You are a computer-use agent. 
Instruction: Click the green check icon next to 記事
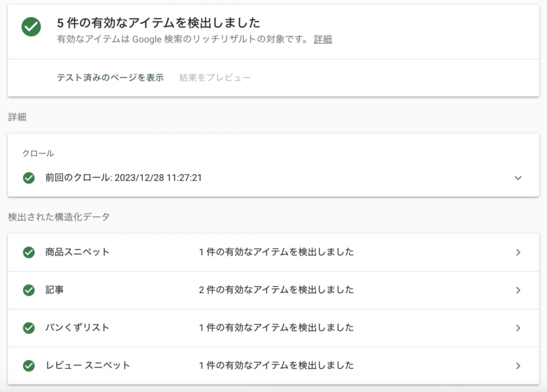pyautogui.click(x=29, y=290)
